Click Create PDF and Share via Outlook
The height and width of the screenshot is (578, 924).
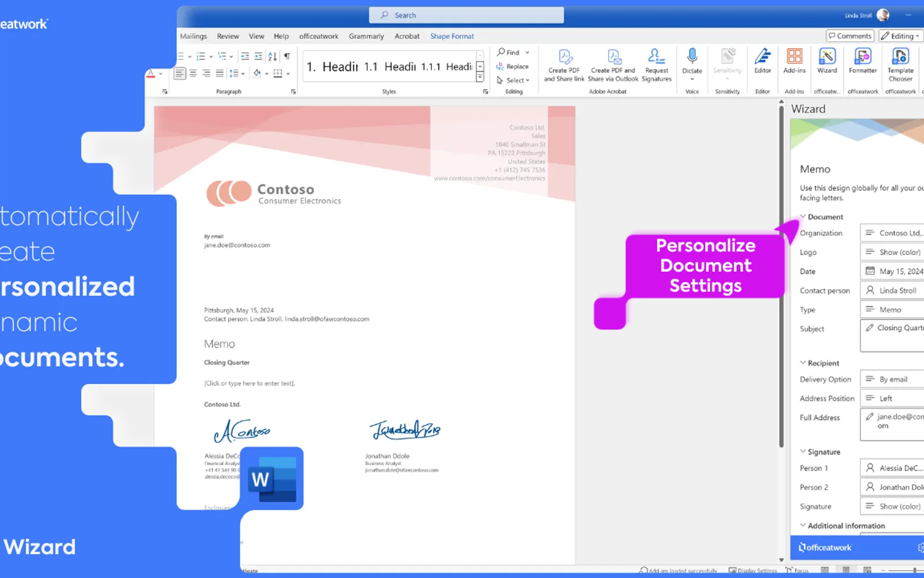[x=613, y=65]
